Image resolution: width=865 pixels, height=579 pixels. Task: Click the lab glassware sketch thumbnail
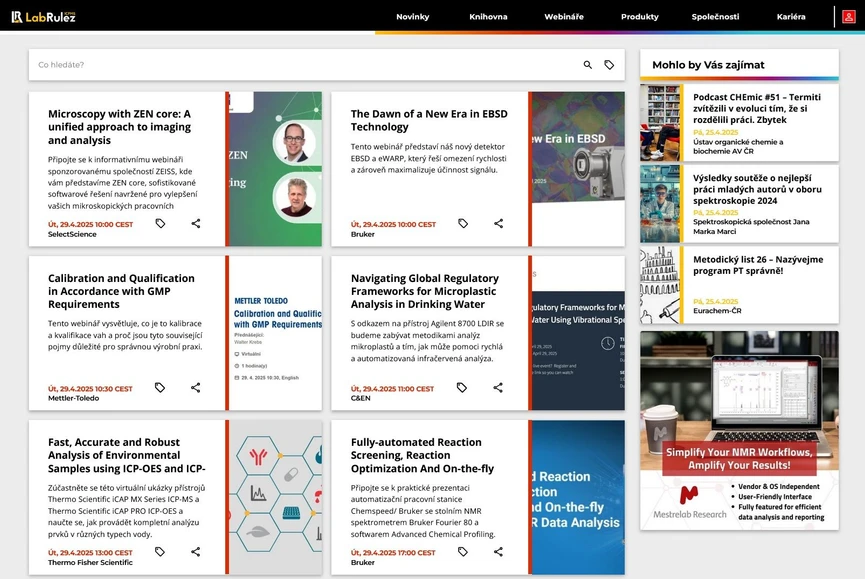click(x=660, y=285)
